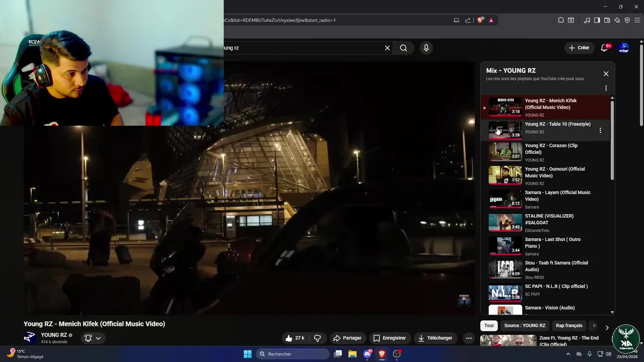Click the Partager share button
The width and height of the screenshot is (644, 362).
(x=348, y=338)
